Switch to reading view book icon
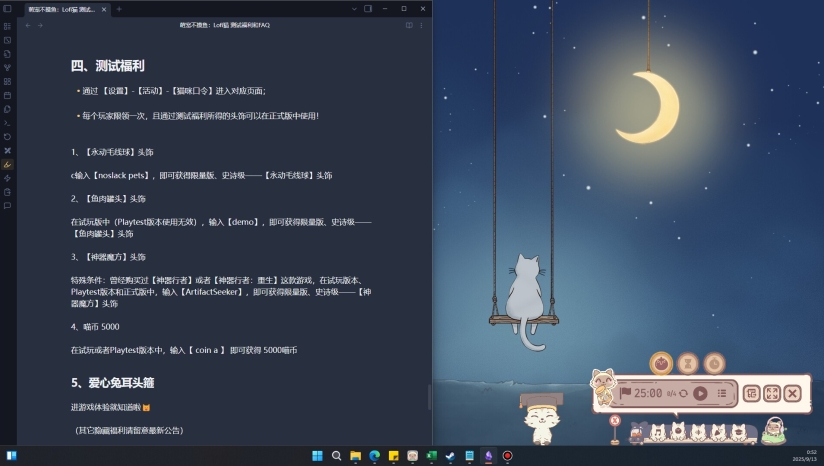 coord(409,25)
